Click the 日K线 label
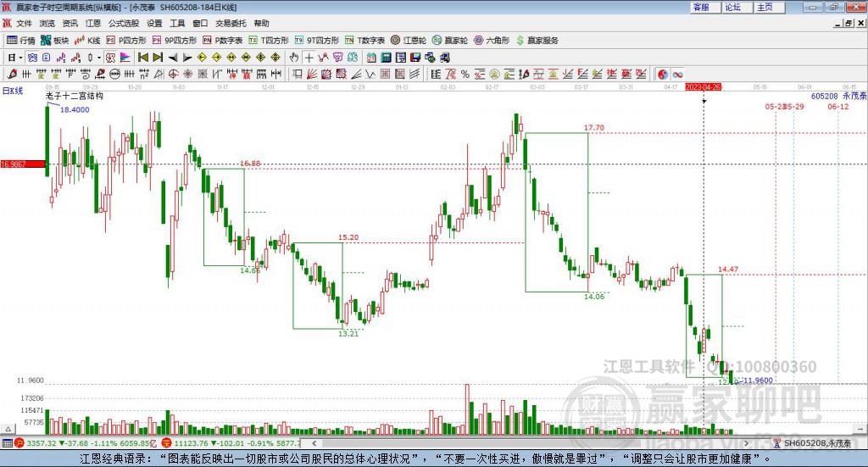 click(x=12, y=91)
